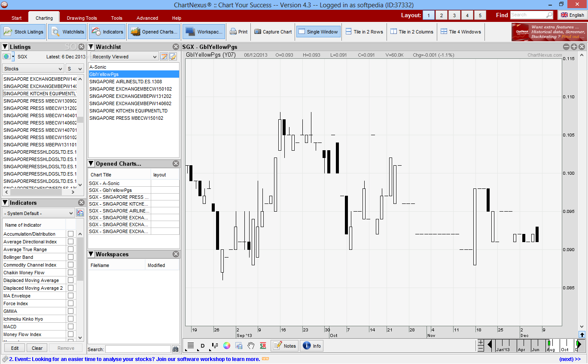Click the globe exchange icon in Listings
The height and width of the screenshot is (364, 588).
6,57
